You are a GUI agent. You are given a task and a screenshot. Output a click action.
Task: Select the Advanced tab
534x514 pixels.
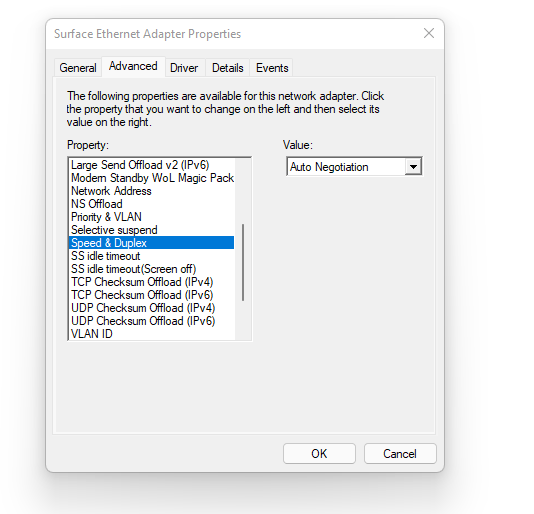tap(133, 66)
